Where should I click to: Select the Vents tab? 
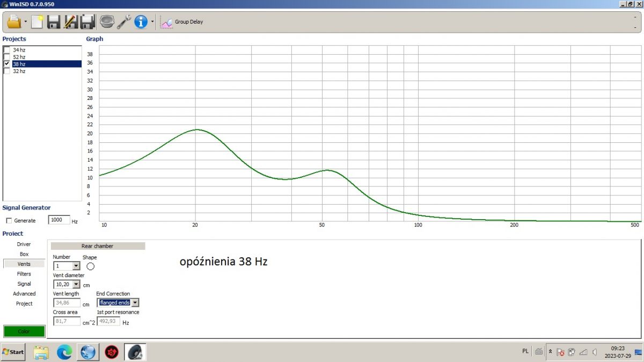24,264
